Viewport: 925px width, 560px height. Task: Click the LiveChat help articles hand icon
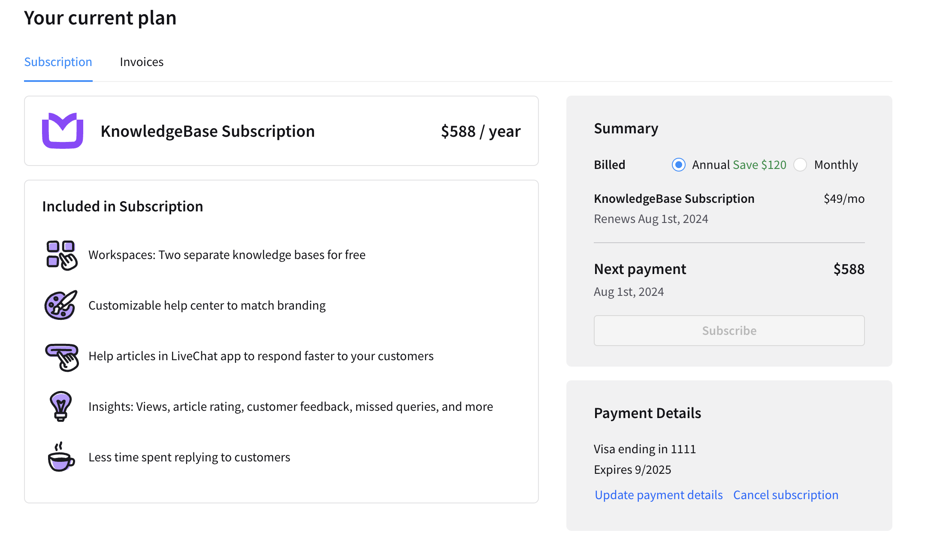[x=62, y=357]
